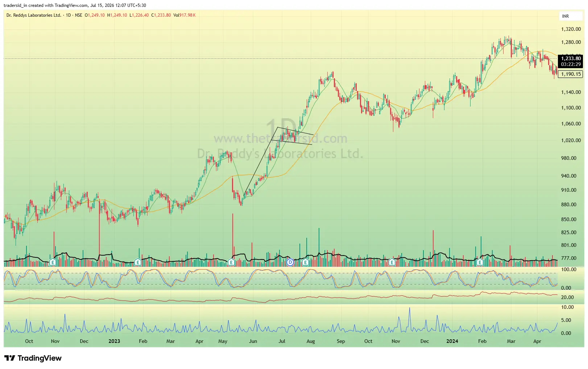Open the earnings E marker near February 2023
The height and width of the screenshot is (369, 588).
[x=138, y=262]
